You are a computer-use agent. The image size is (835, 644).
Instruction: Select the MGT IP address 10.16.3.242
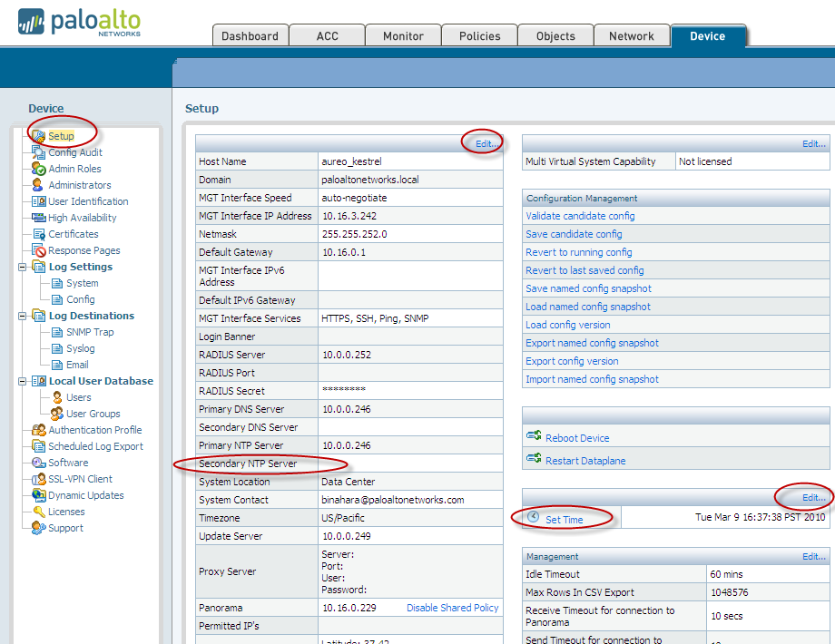click(349, 216)
